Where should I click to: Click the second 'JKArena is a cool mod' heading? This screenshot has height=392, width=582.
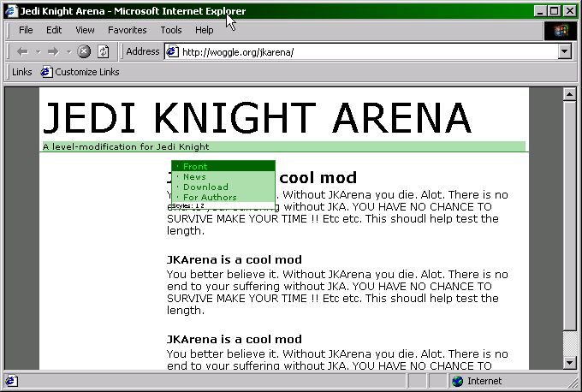tap(235, 259)
